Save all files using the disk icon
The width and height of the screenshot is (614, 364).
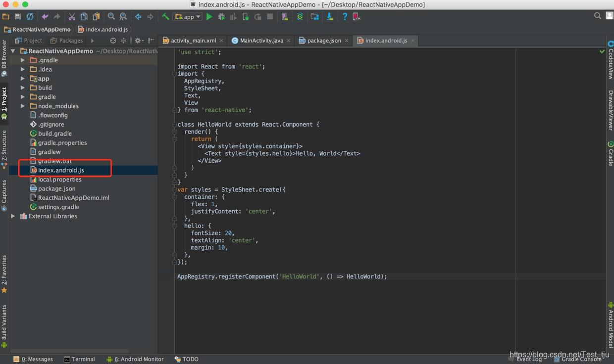[18, 16]
